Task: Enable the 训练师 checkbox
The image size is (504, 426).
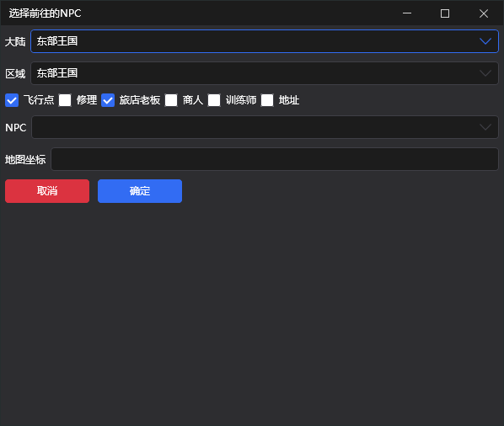Action: click(x=214, y=100)
